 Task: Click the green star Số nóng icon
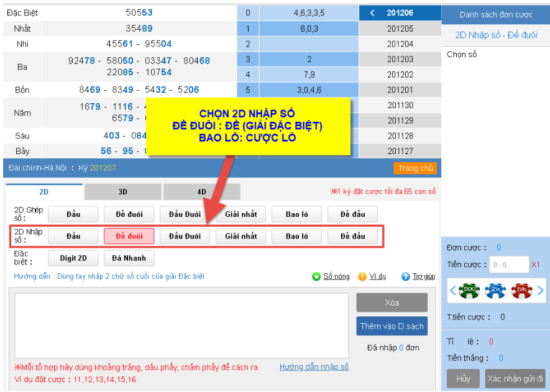[316, 276]
